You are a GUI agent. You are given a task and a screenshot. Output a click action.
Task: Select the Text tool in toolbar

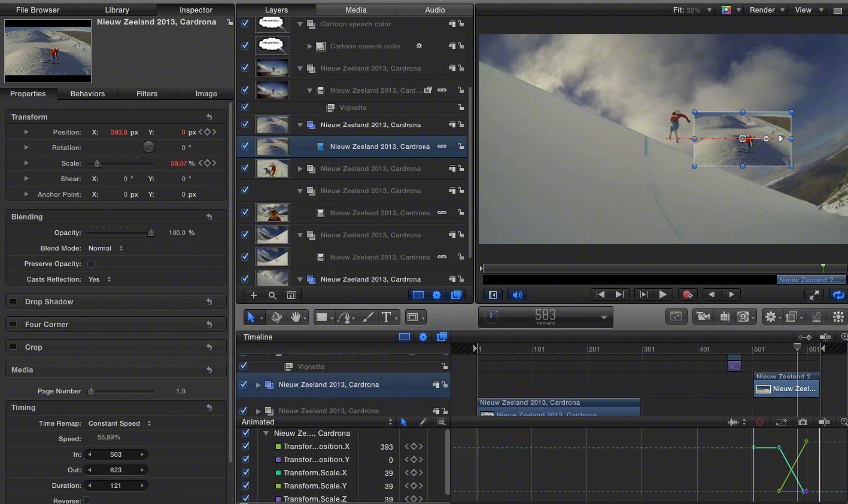(x=386, y=317)
